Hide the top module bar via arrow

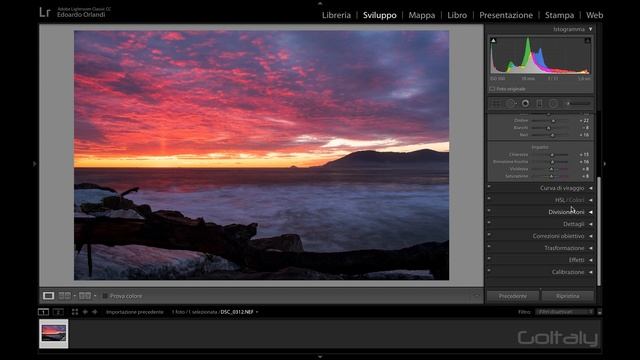click(320, 3)
